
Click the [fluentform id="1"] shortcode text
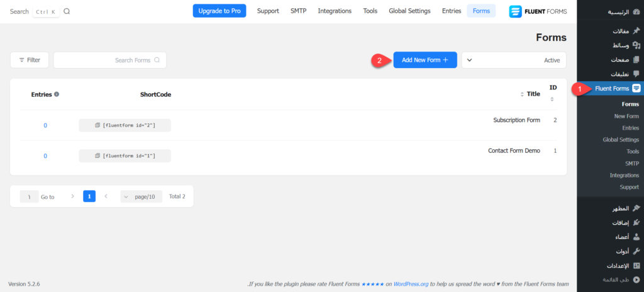[x=129, y=156]
